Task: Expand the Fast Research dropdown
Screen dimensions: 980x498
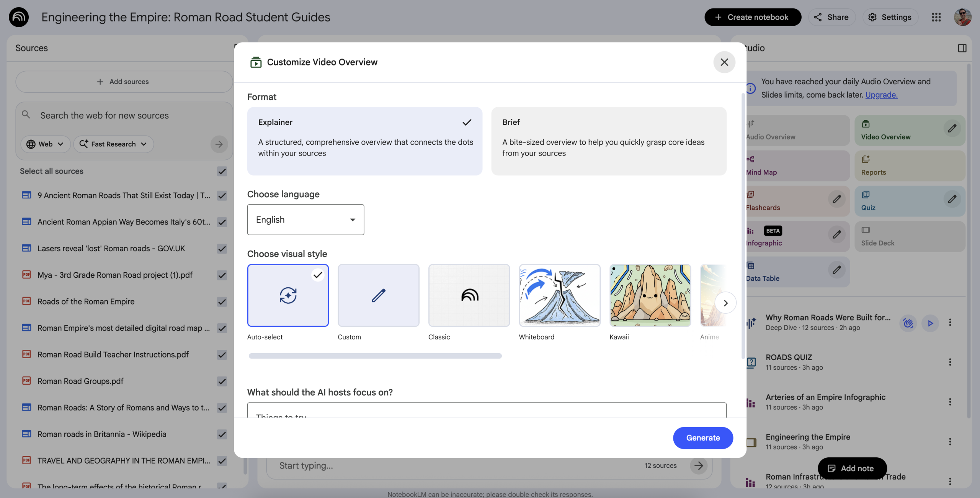Action: tap(113, 144)
